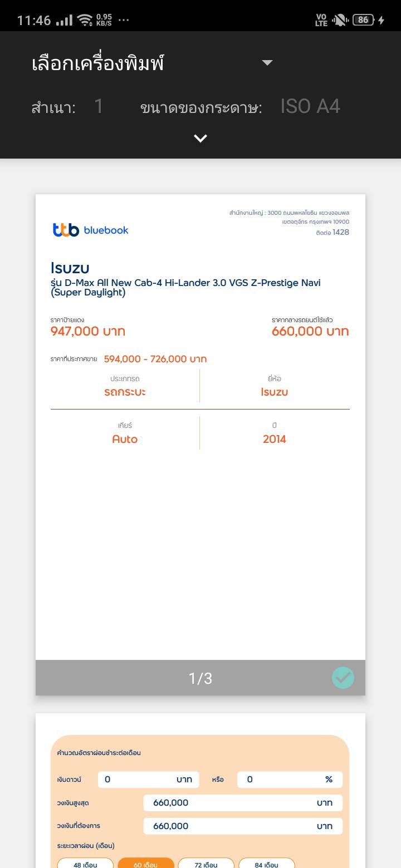401x868 pixels.
Task: Tap the cellular signal bars icon
Action: (x=65, y=20)
